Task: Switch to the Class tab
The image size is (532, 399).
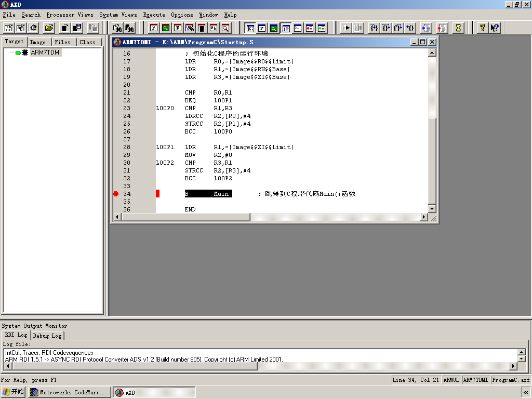Action: point(87,42)
